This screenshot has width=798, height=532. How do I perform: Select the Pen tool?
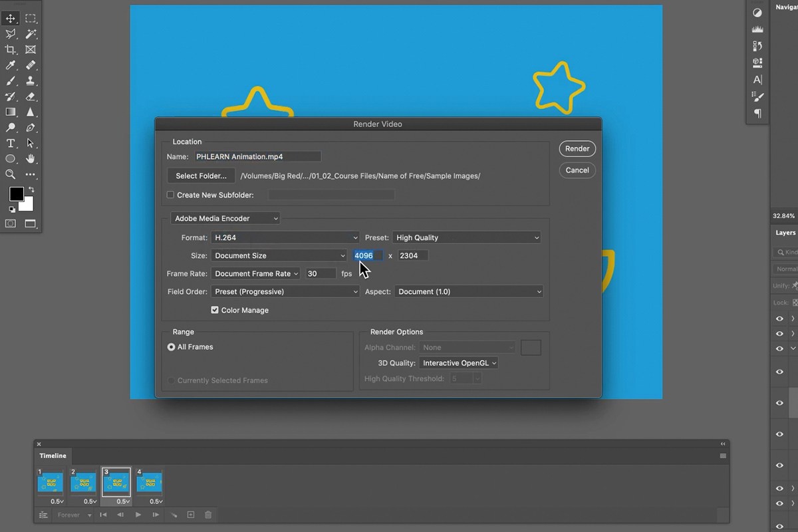pos(30,128)
